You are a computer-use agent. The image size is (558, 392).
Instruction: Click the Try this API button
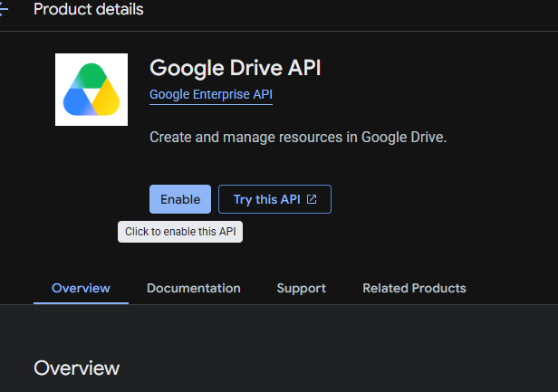pos(274,199)
